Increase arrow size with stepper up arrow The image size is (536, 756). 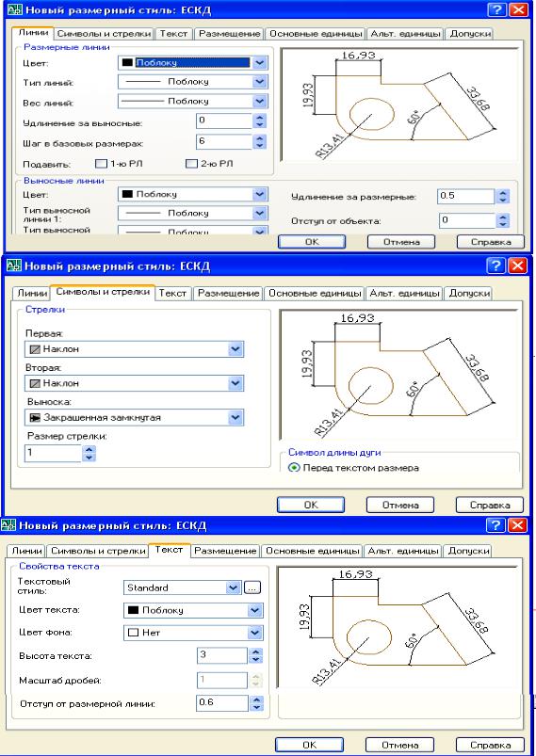89,449
